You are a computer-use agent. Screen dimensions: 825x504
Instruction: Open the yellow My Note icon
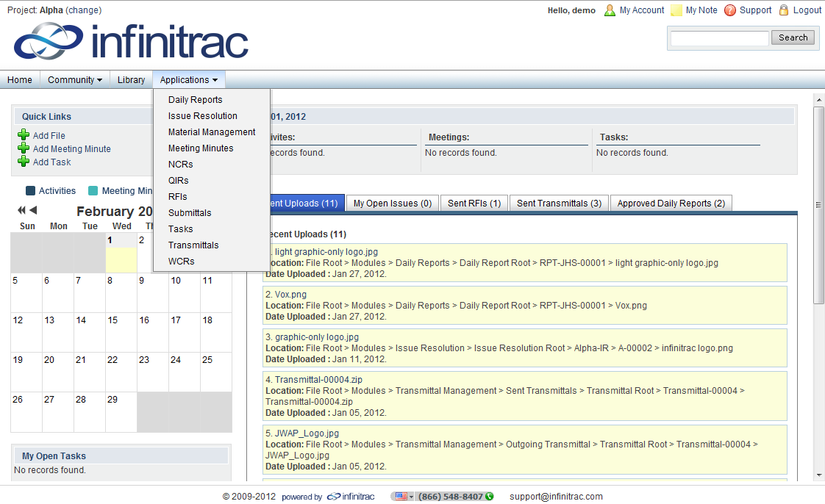point(676,10)
